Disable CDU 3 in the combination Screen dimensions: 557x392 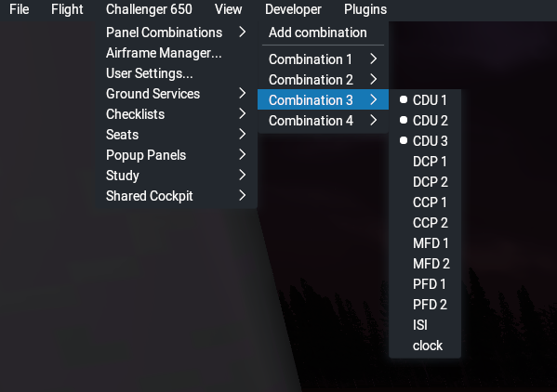click(425, 141)
